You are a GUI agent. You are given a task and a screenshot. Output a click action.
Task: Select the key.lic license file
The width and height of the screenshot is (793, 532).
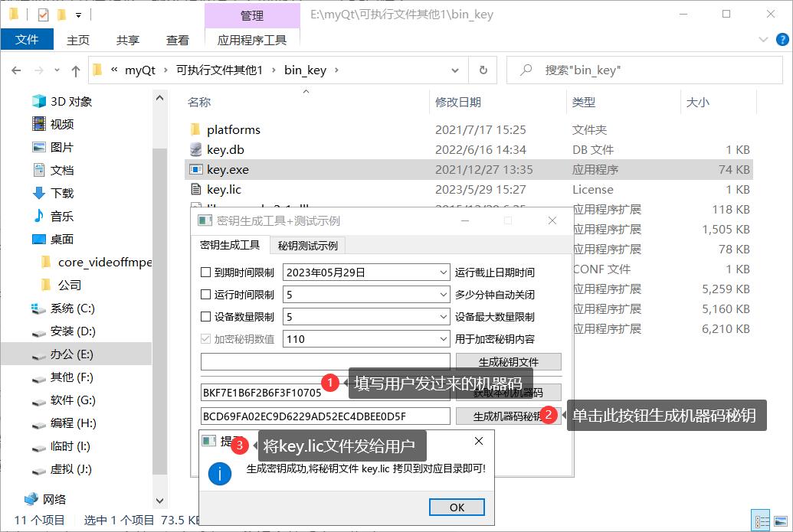pyautogui.click(x=224, y=189)
